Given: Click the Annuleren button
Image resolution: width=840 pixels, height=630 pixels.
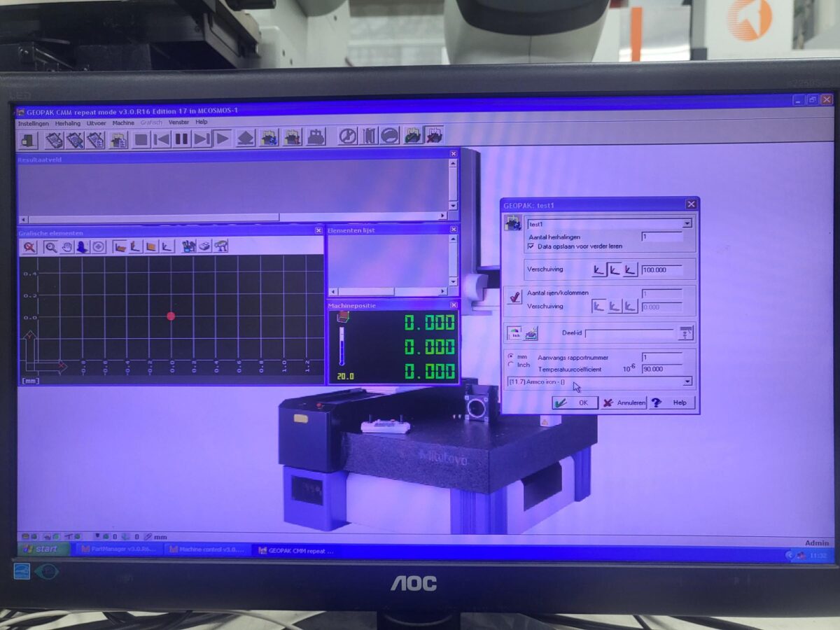Looking at the screenshot, I should tap(624, 402).
